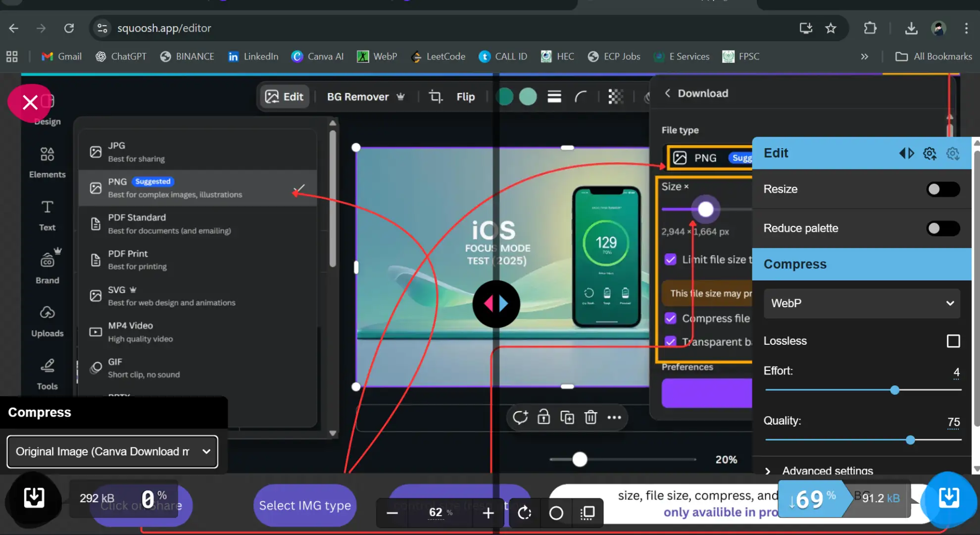Image resolution: width=980 pixels, height=535 pixels.
Task: View site information next to the URL
Action: [102, 28]
